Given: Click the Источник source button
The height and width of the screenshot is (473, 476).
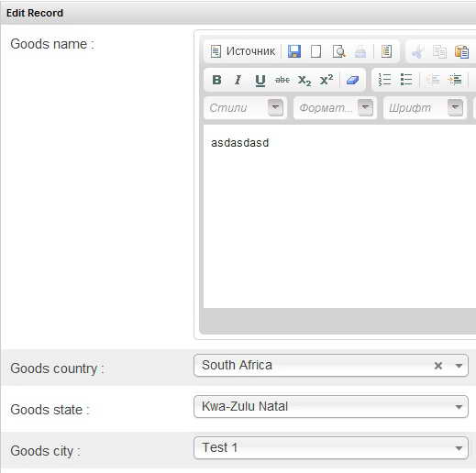Looking at the screenshot, I should tap(243, 51).
